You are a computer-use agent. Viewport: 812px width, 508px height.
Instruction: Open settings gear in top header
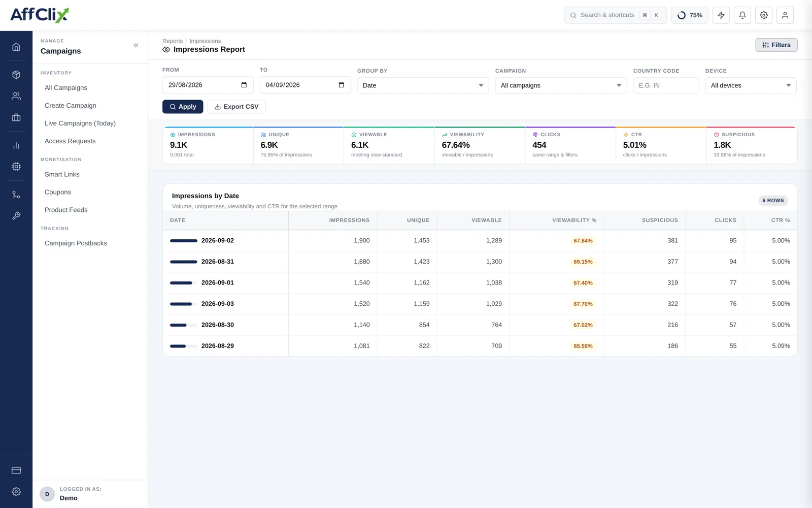pos(764,15)
